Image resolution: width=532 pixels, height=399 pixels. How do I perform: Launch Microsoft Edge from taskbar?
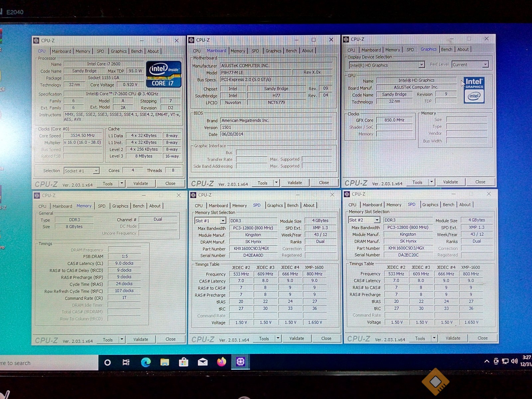click(146, 362)
